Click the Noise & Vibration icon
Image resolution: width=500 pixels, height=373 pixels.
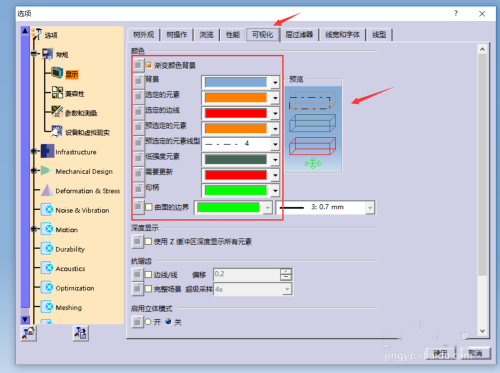(x=47, y=210)
